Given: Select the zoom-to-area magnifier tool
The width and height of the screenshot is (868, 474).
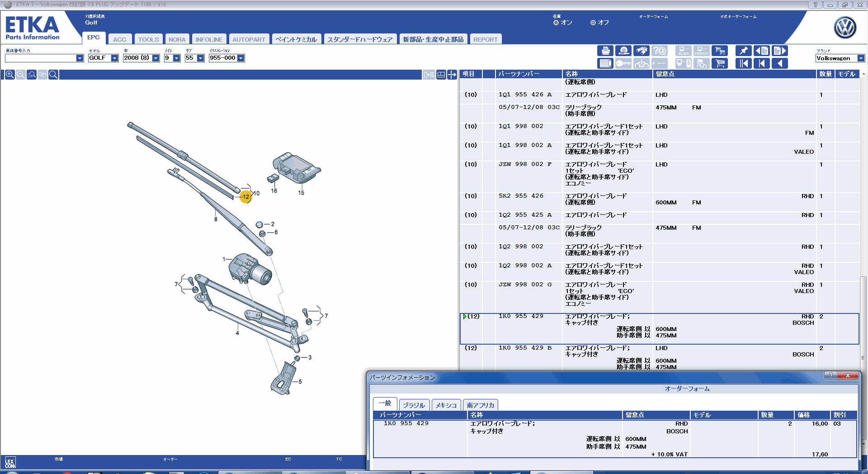Looking at the screenshot, I should [31, 75].
